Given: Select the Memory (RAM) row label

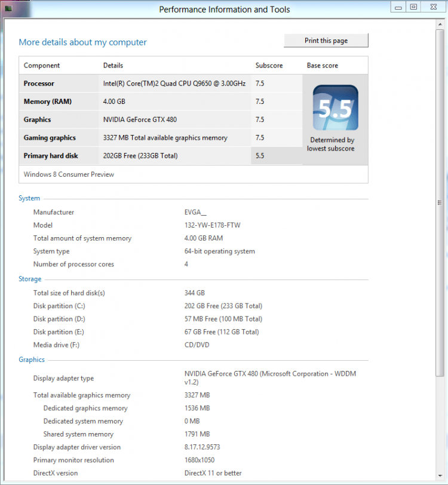Looking at the screenshot, I should 48,102.
